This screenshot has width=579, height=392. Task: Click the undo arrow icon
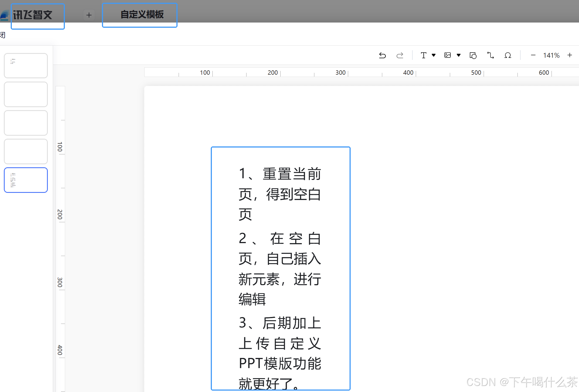coord(382,55)
